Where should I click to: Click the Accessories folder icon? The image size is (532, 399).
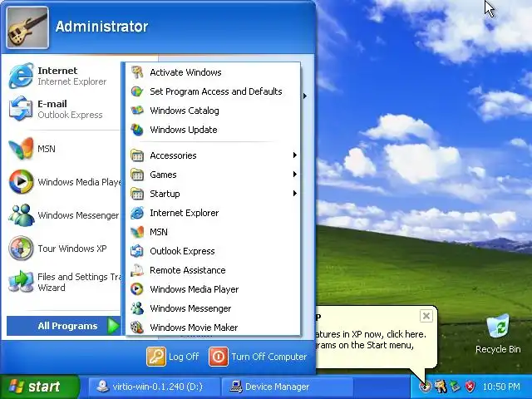click(x=137, y=155)
